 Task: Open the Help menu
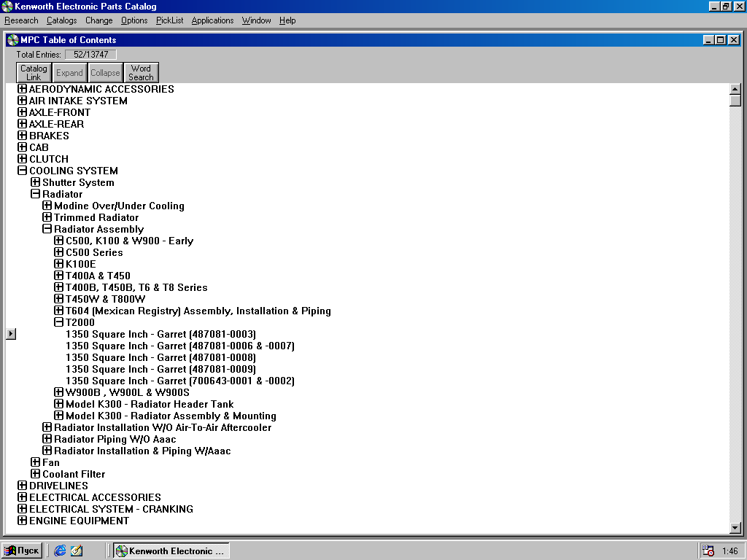[287, 20]
